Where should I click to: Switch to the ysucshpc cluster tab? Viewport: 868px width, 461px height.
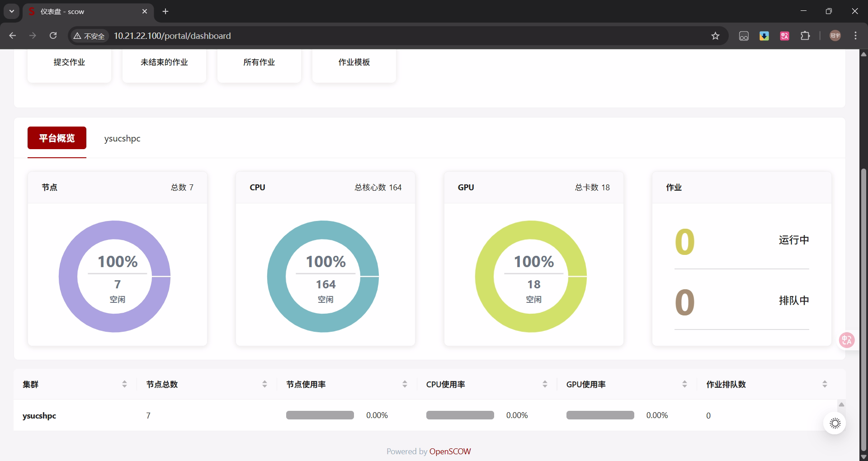point(122,138)
